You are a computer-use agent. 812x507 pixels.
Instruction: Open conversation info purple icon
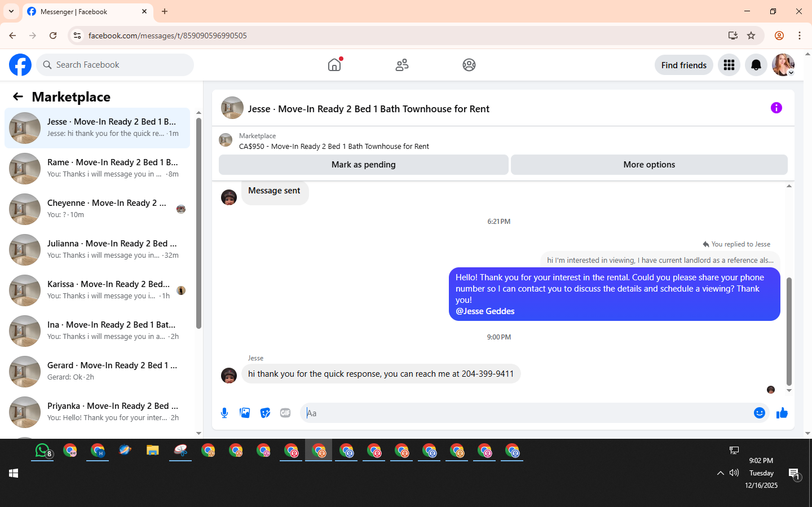pos(776,108)
